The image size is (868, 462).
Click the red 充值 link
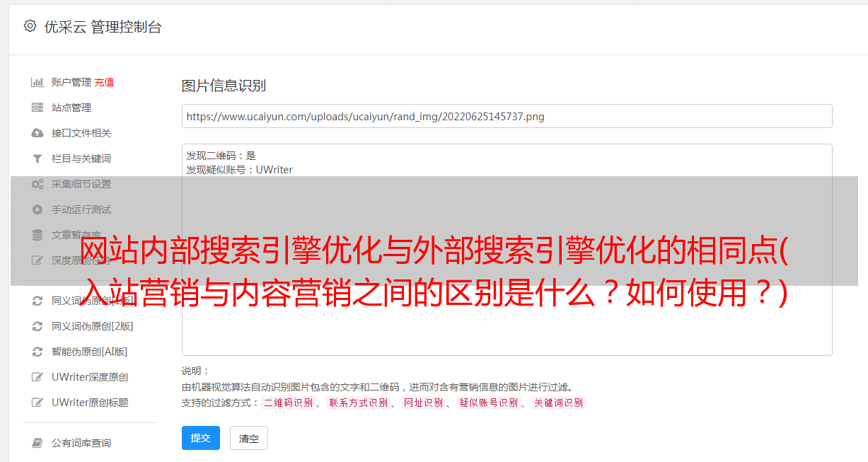click(x=104, y=82)
